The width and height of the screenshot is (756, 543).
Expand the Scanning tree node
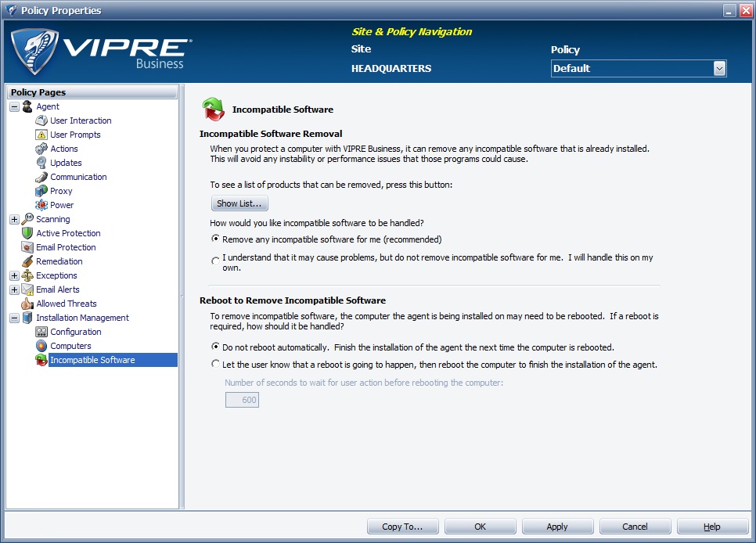click(x=14, y=219)
